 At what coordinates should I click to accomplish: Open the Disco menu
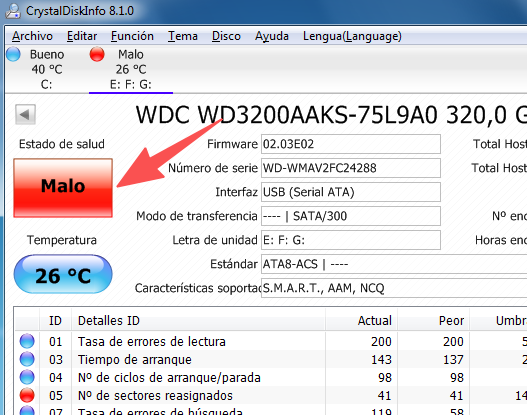tap(226, 36)
